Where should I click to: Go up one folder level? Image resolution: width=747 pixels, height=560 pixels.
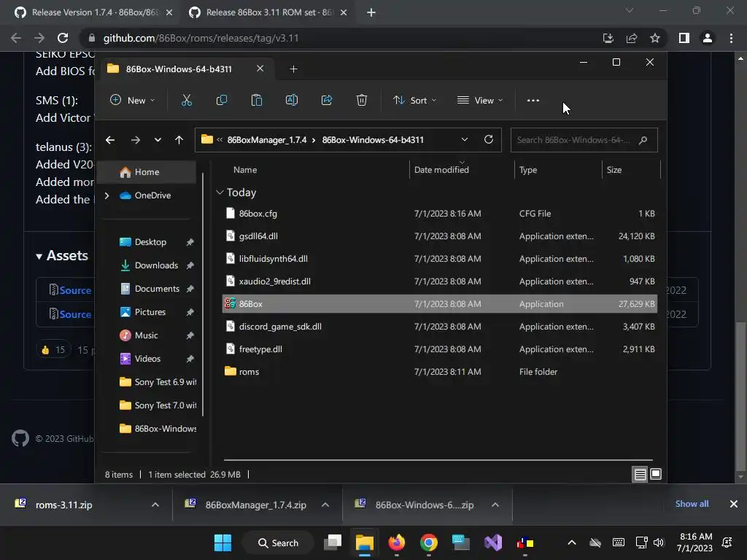[179, 140]
